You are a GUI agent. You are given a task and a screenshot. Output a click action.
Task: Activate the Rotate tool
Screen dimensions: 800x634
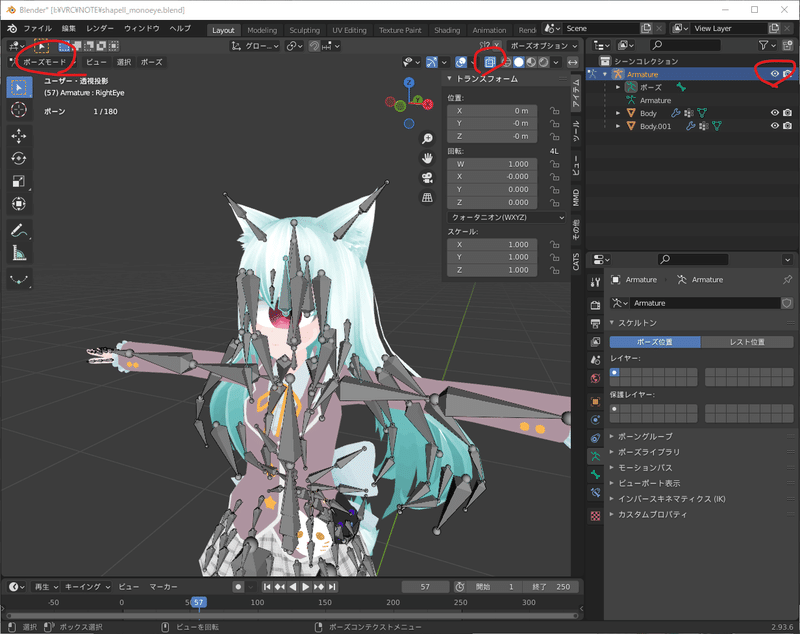tap(19, 159)
